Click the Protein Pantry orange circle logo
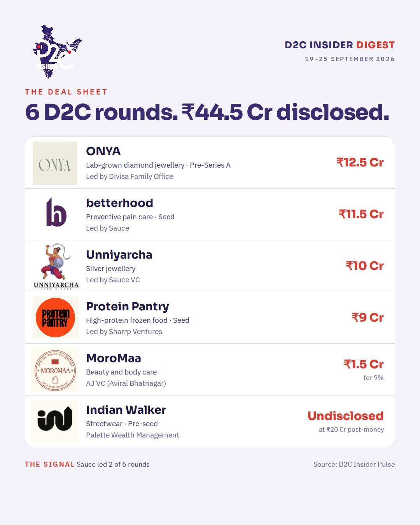The image size is (420, 525). coord(56,318)
